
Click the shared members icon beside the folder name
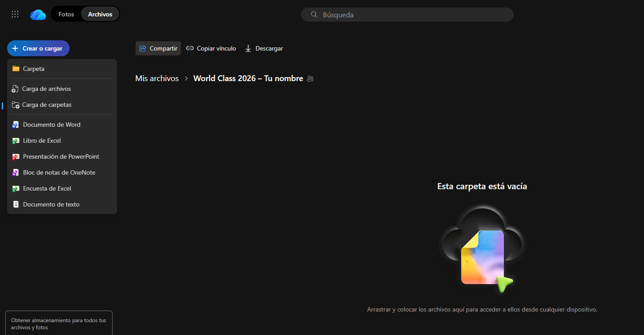point(310,78)
